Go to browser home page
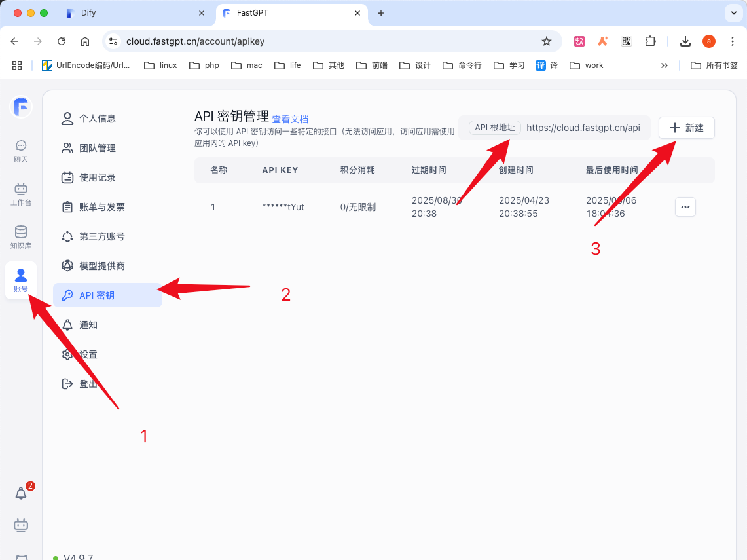 [x=85, y=41]
